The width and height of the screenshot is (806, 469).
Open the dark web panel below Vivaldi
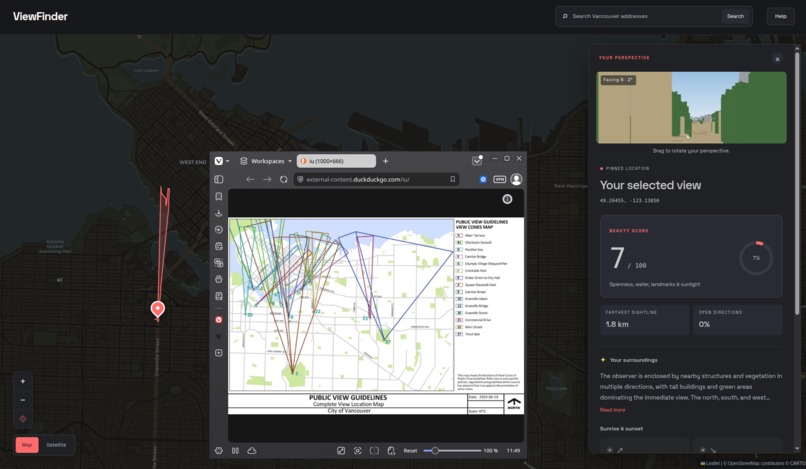tap(218, 336)
